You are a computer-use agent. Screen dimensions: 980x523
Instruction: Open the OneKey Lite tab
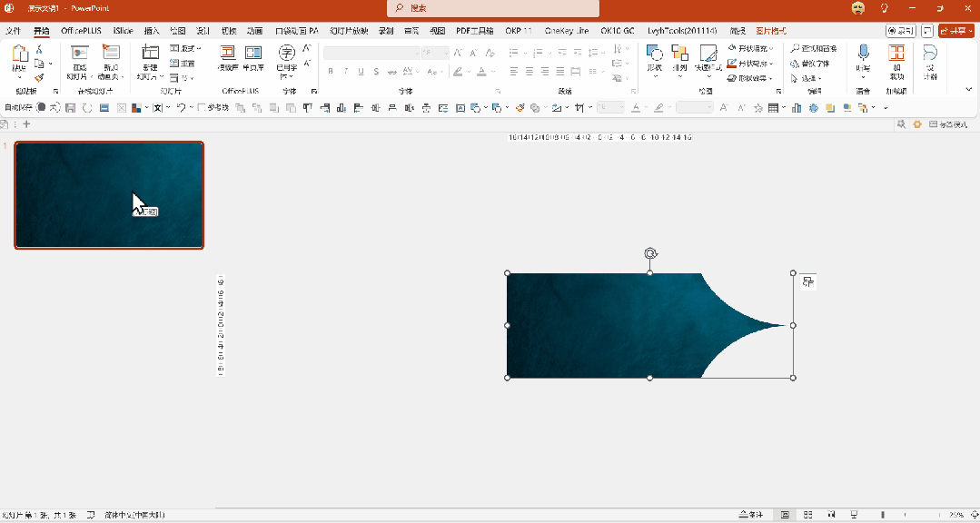point(567,31)
